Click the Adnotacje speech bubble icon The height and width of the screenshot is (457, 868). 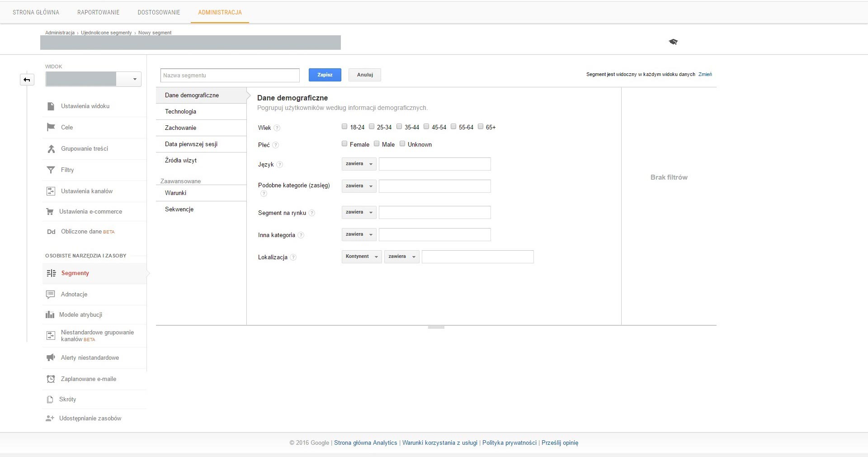pos(51,295)
